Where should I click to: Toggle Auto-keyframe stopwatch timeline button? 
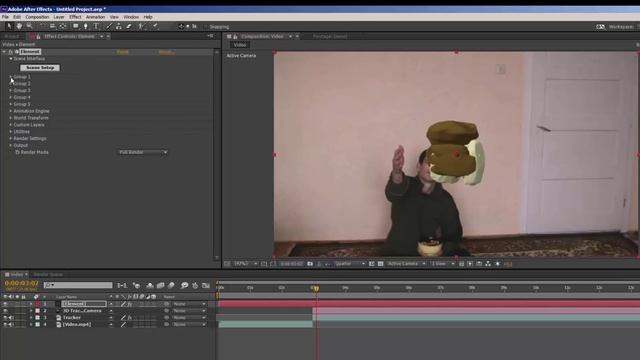195,285
